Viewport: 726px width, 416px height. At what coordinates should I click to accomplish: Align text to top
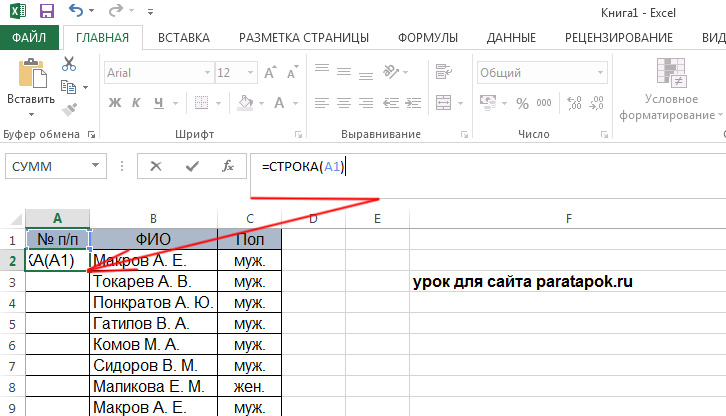(322, 71)
